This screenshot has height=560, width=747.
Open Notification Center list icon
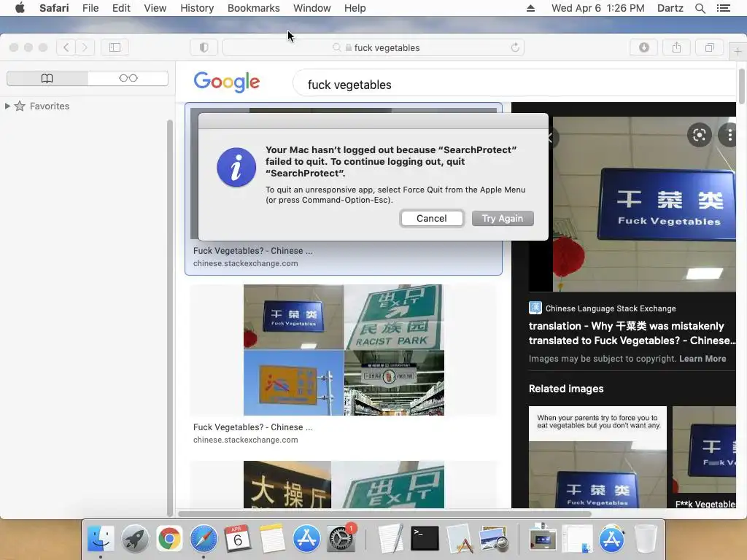(x=723, y=8)
